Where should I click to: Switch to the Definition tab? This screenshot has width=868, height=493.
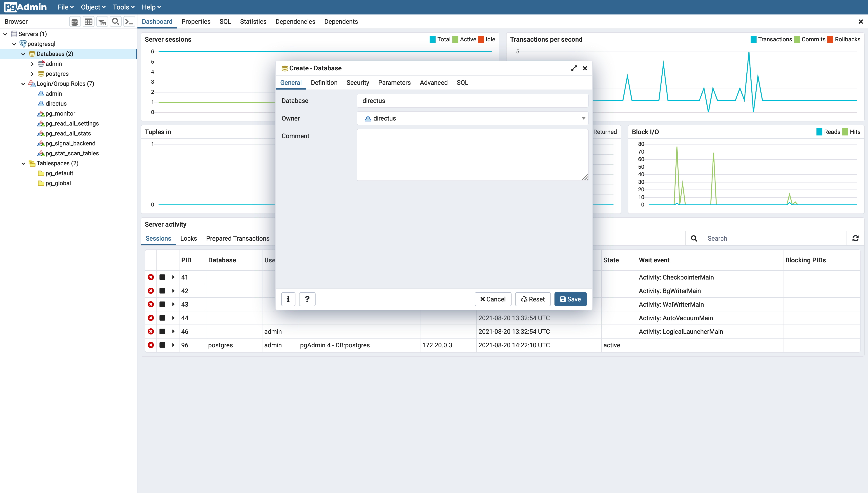tap(324, 83)
